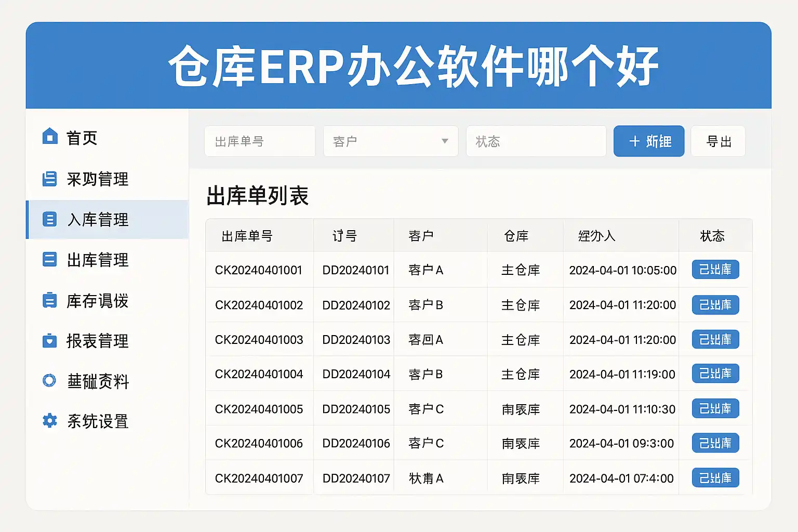The width and height of the screenshot is (798, 532).
Task: Click the circle icon for 基础资料
Action: (x=49, y=381)
